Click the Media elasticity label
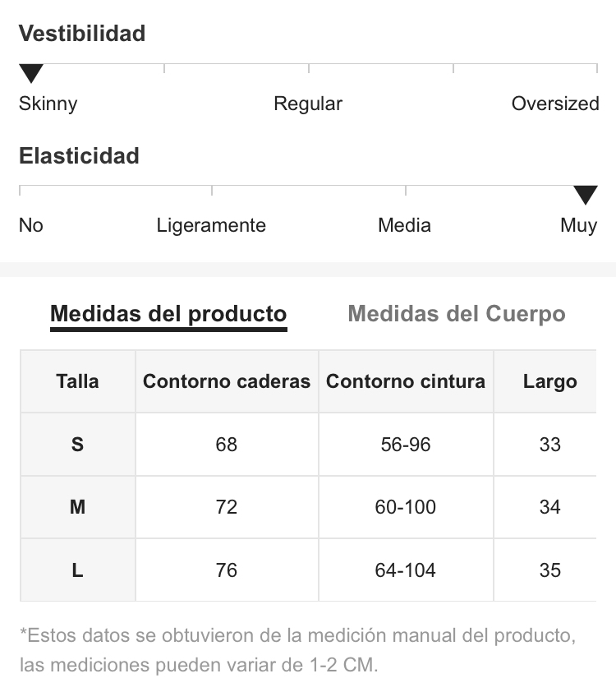Image resolution: width=616 pixels, height=692 pixels. tap(404, 225)
